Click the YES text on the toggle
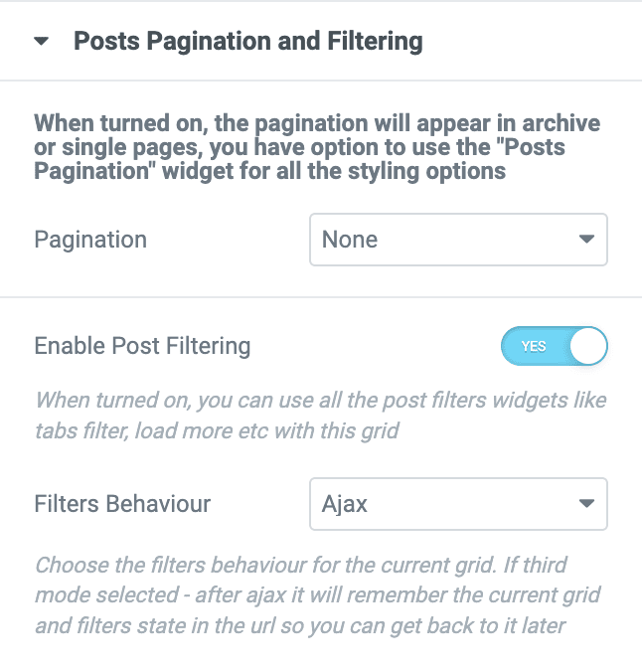This screenshot has height=672, width=642. (534, 347)
